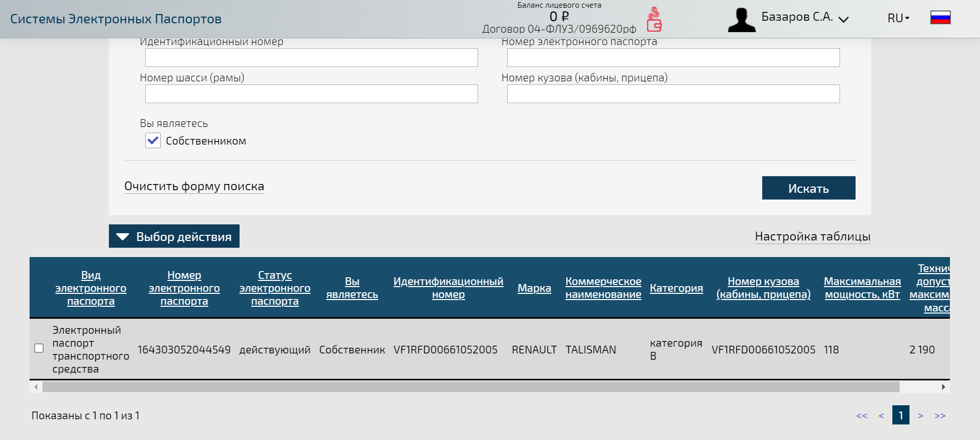Go to previous page with <
This screenshot has width=980, height=440.
tap(881, 416)
